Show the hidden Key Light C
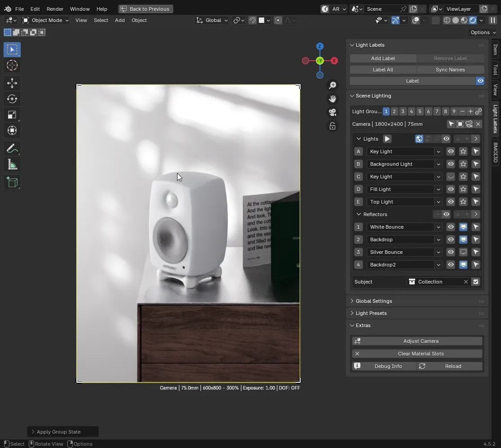The image size is (501, 448). (x=451, y=177)
